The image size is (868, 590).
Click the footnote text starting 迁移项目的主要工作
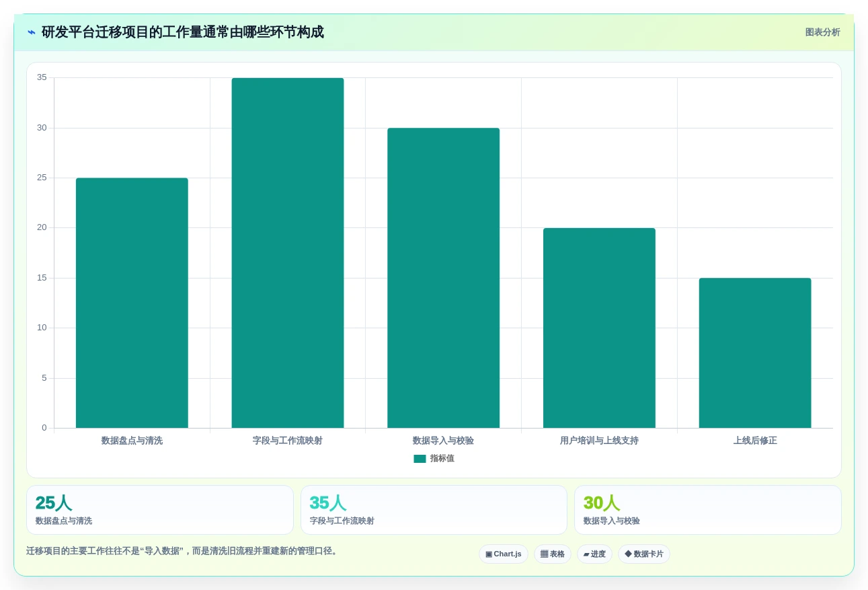(x=182, y=551)
